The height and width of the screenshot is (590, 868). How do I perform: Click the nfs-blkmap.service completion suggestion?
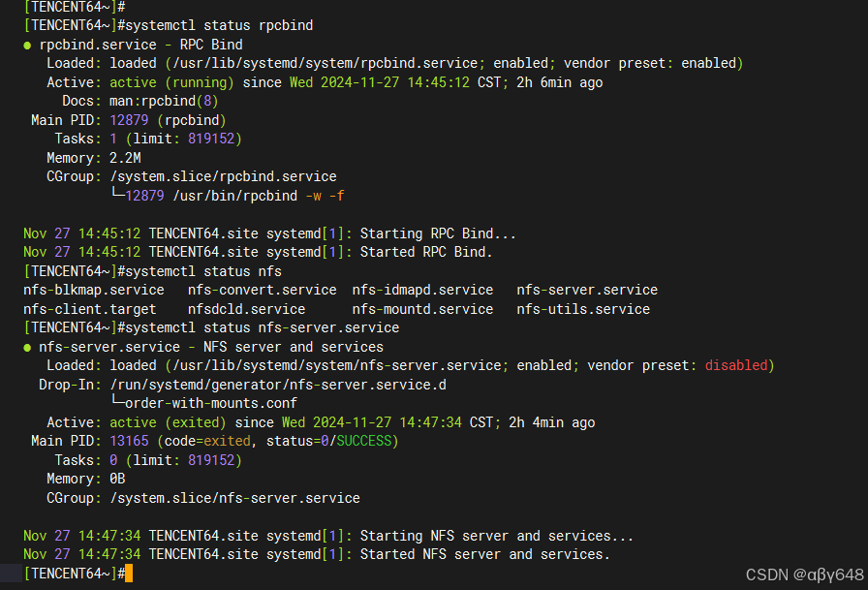point(94,290)
